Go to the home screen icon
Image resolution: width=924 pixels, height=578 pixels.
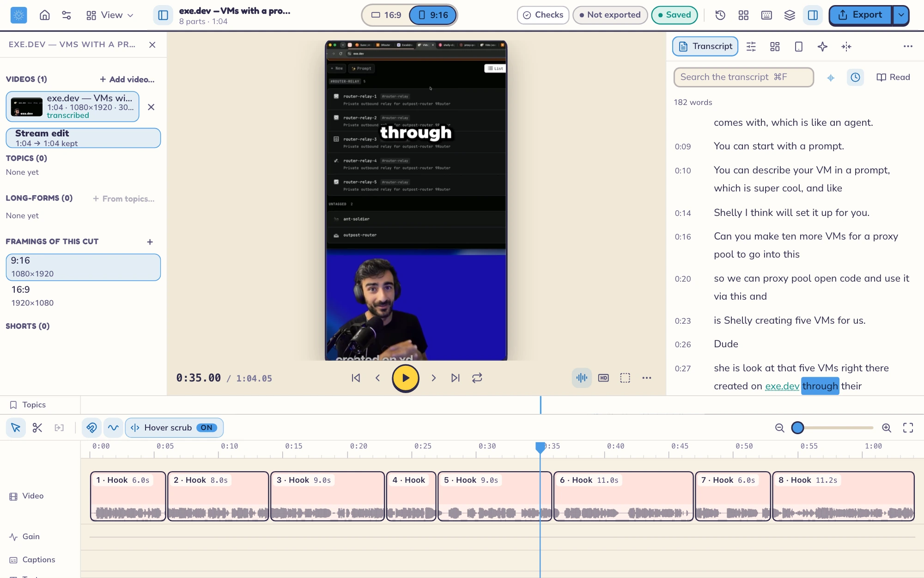tap(45, 15)
